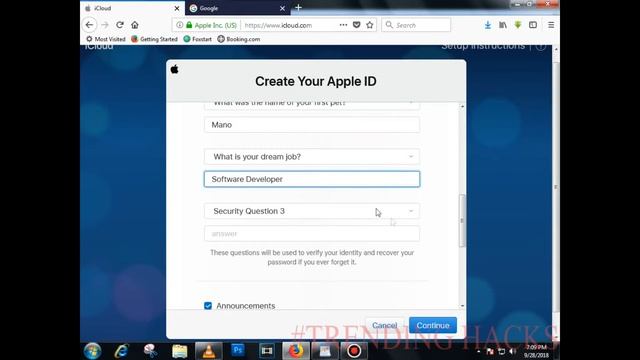640x360 pixels.
Task: Click the 'Software Developer' answer field
Action: pos(312,179)
